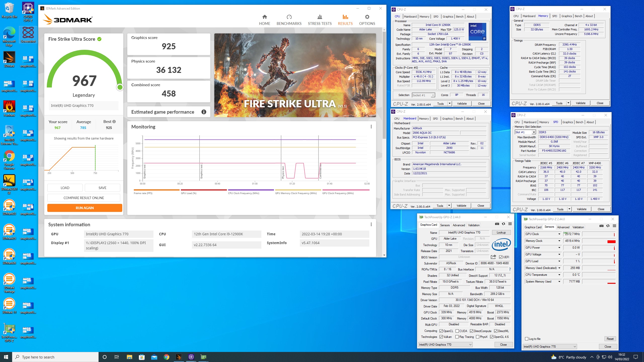
Task: Open the 3DMark Vantage desktop icon
Action: click(9, 283)
